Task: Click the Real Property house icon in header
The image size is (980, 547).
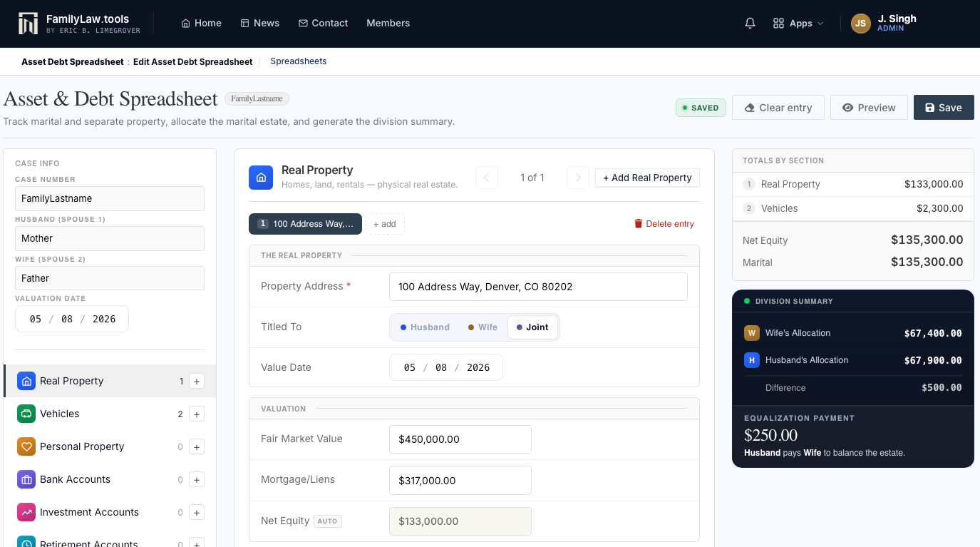Action: (x=261, y=178)
